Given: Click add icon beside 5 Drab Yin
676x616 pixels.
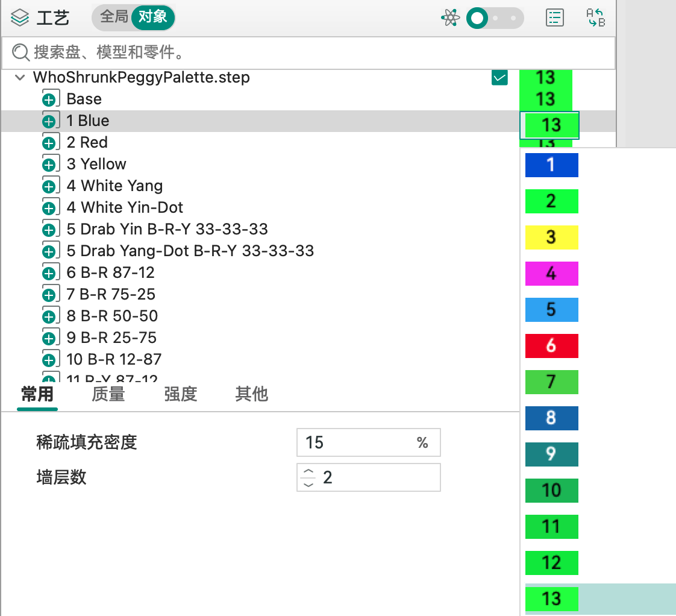Looking at the screenshot, I should [50, 229].
